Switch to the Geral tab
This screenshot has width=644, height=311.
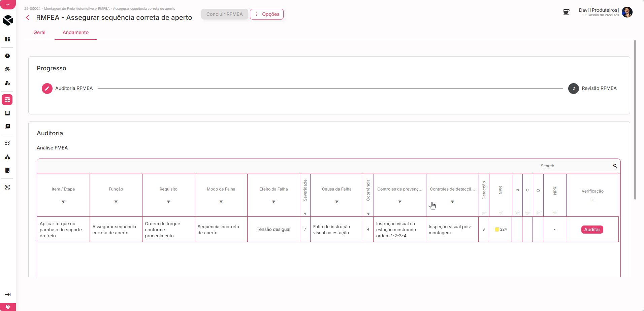[x=39, y=32]
